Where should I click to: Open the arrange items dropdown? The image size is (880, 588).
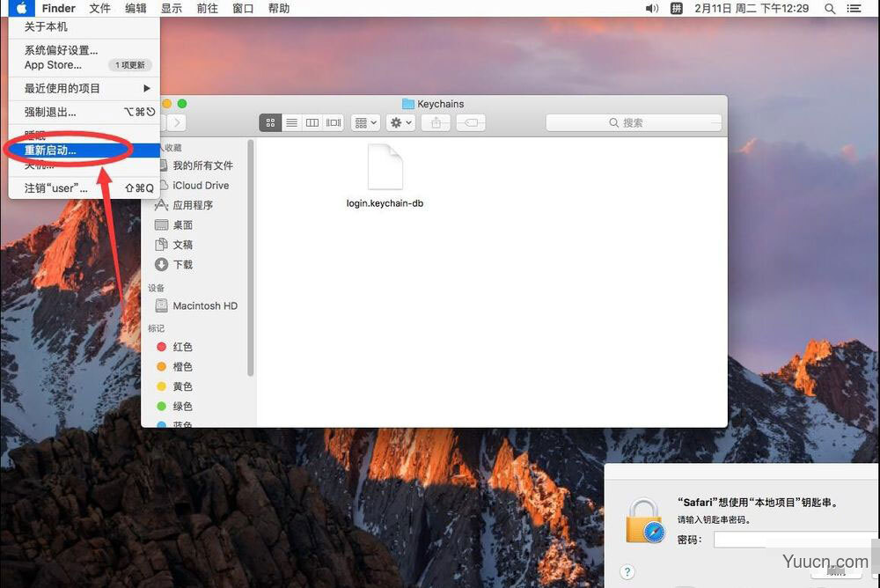tap(365, 122)
